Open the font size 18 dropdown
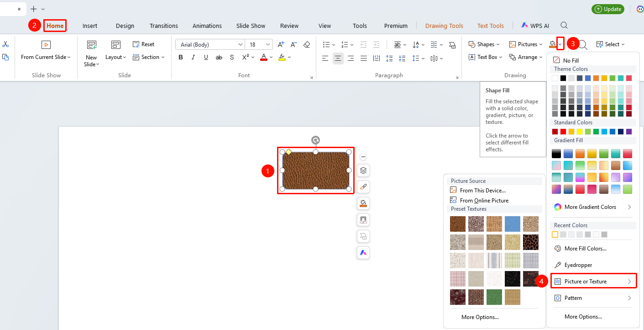The height and width of the screenshot is (330, 644). [267, 44]
